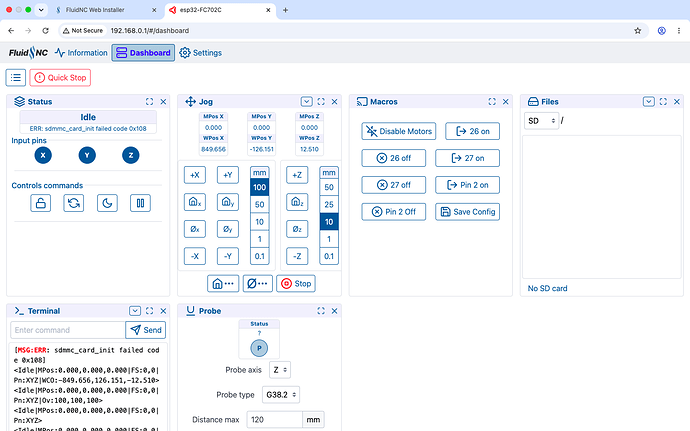This screenshot has width=690, height=431.
Task: Send the terminal command
Action: tap(146, 330)
